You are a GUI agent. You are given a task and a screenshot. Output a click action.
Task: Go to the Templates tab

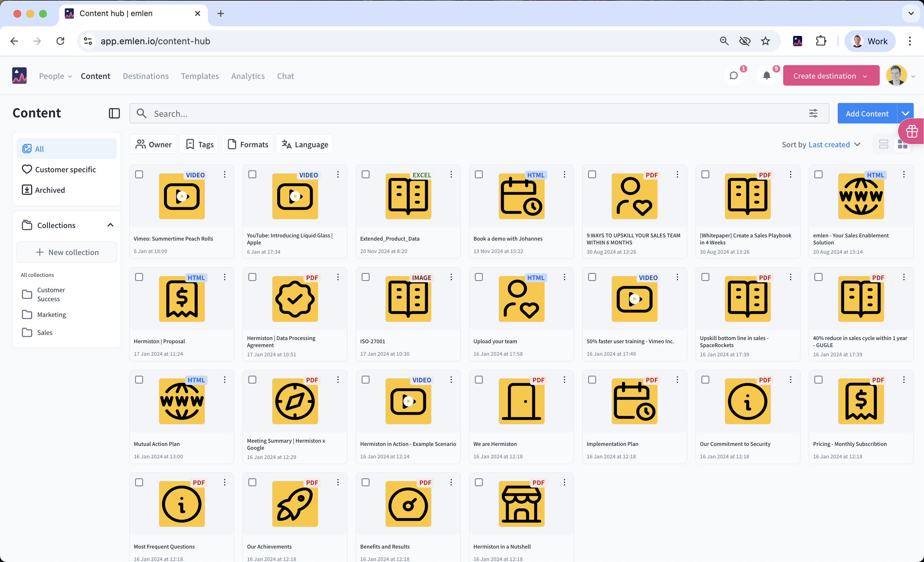point(200,76)
